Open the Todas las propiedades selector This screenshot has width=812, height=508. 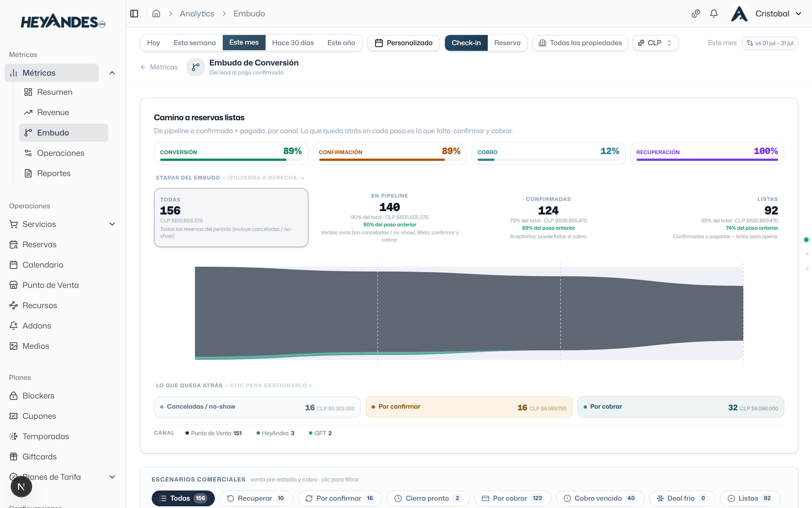tap(580, 43)
